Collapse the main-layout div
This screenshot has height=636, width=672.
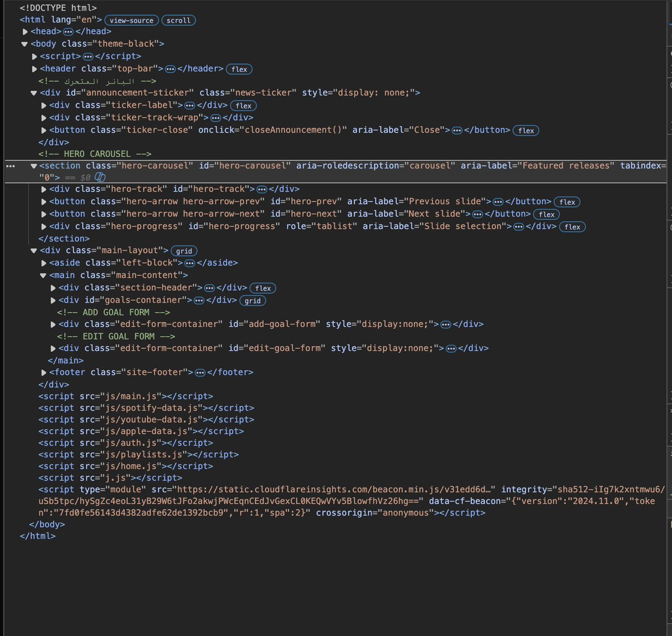pyautogui.click(x=34, y=250)
